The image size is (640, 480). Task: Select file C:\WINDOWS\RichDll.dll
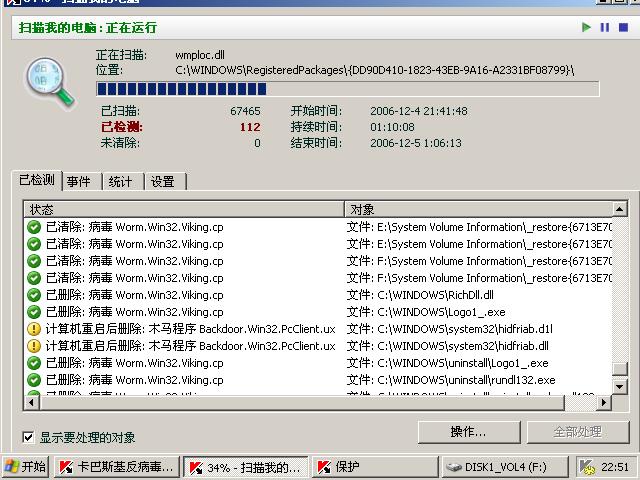click(x=420, y=295)
